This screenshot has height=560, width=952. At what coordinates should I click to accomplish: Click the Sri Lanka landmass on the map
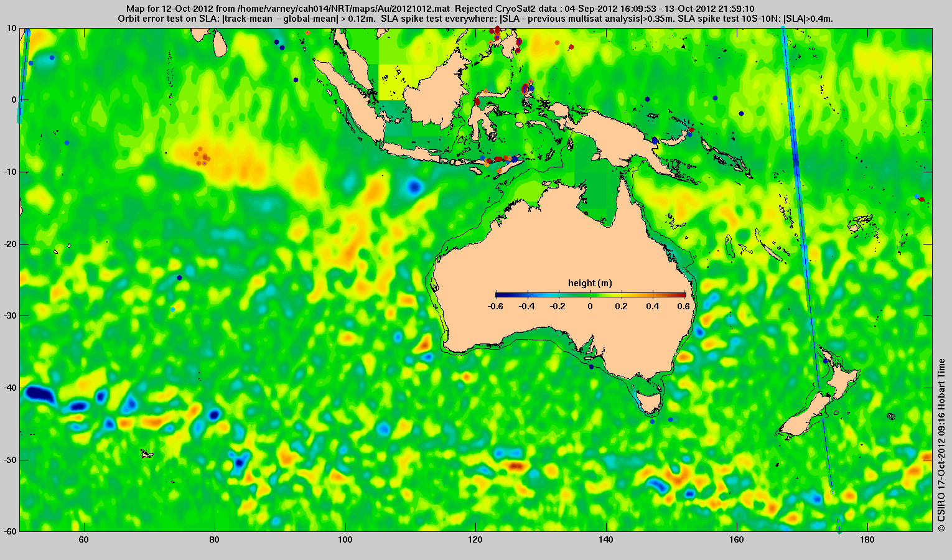click(x=220, y=44)
